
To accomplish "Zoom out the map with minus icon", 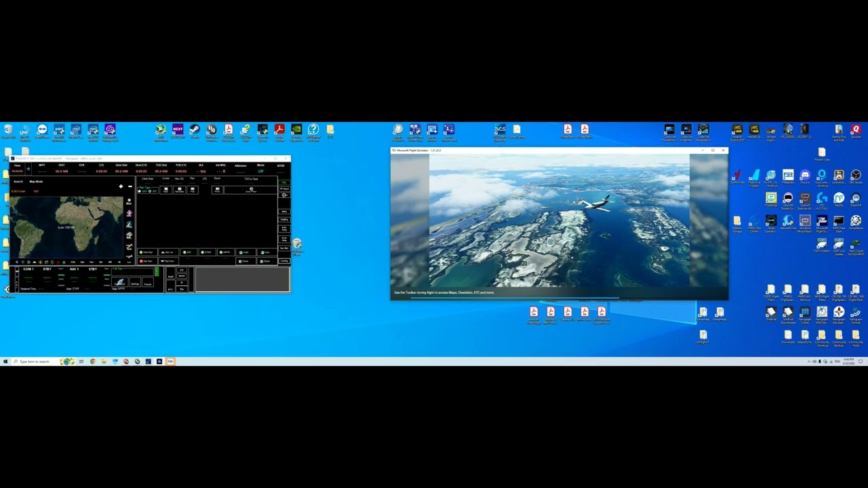I will [x=130, y=186].
